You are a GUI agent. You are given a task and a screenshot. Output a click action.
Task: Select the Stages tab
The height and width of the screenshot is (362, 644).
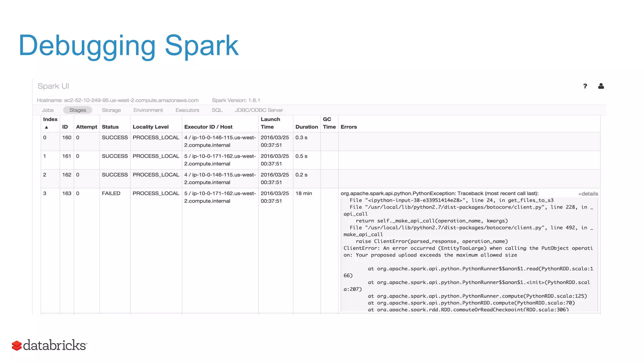coord(78,110)
